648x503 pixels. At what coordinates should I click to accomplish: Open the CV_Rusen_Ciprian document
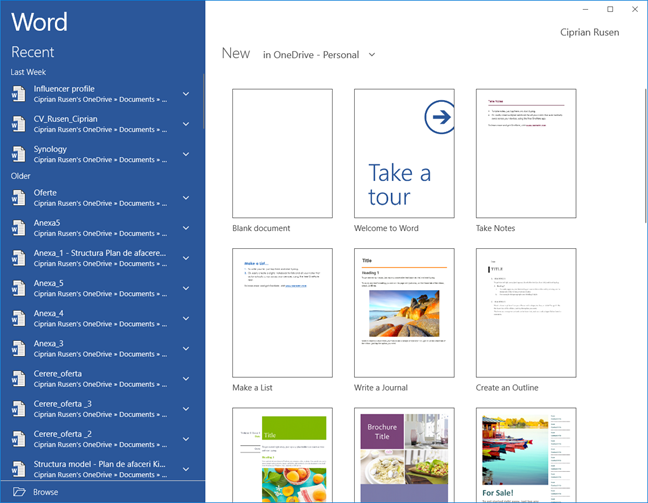point(102,124)
